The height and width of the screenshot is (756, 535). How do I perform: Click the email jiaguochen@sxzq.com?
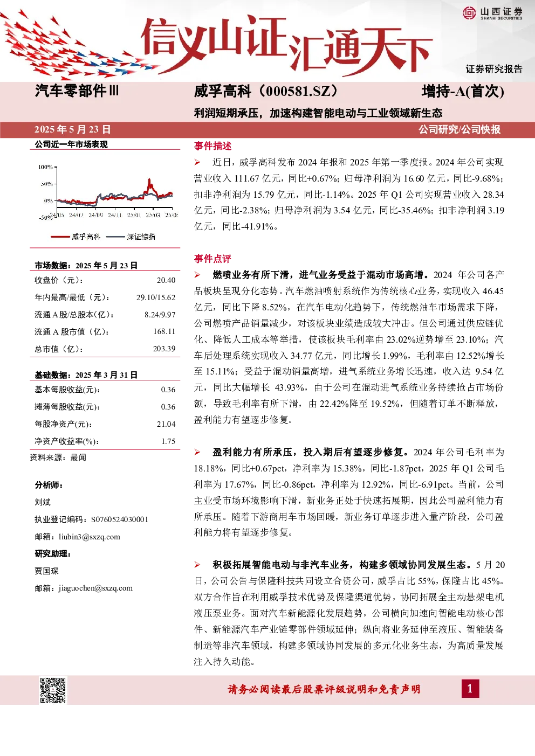[x=95, y=588]
